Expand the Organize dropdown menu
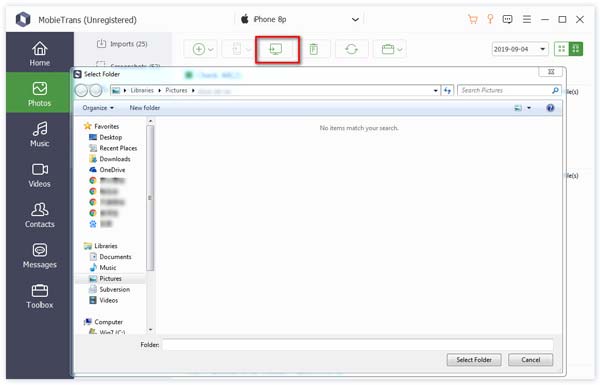Viewport: 600px width, 385px height. tap(98, 108)
